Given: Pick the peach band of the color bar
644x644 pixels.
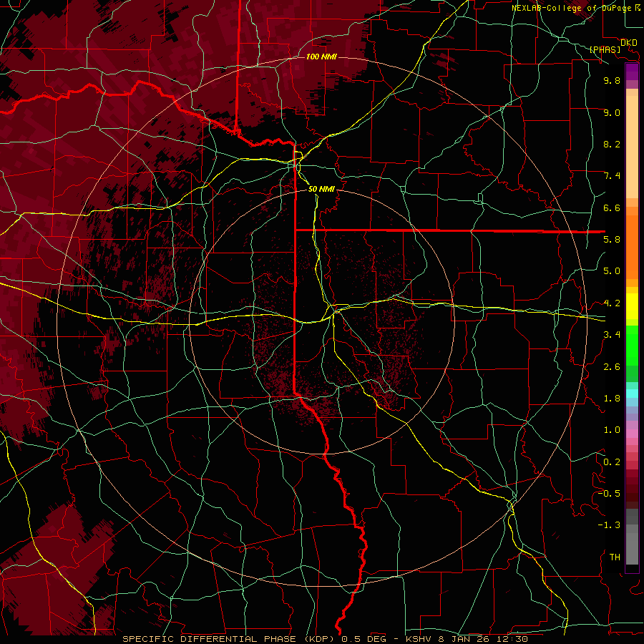Looking at the screenshot, I should [x=632, y=144].
